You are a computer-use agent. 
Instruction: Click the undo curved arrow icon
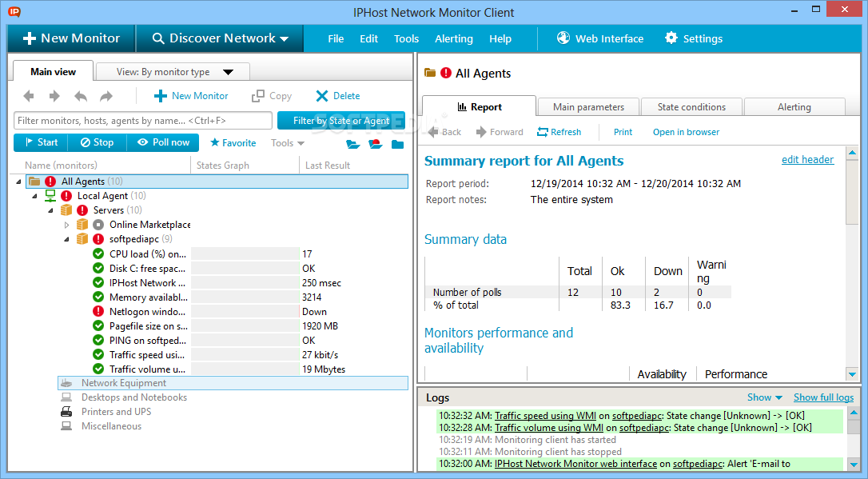coord(80,96)
